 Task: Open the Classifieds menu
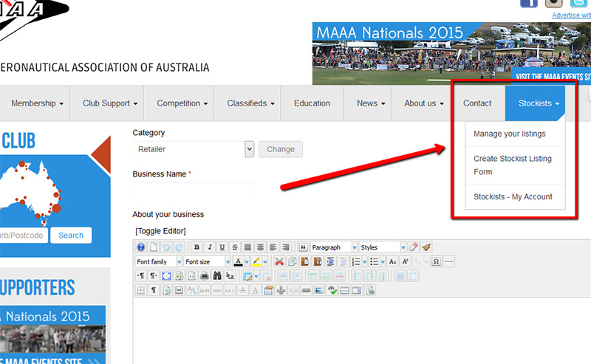250,103
